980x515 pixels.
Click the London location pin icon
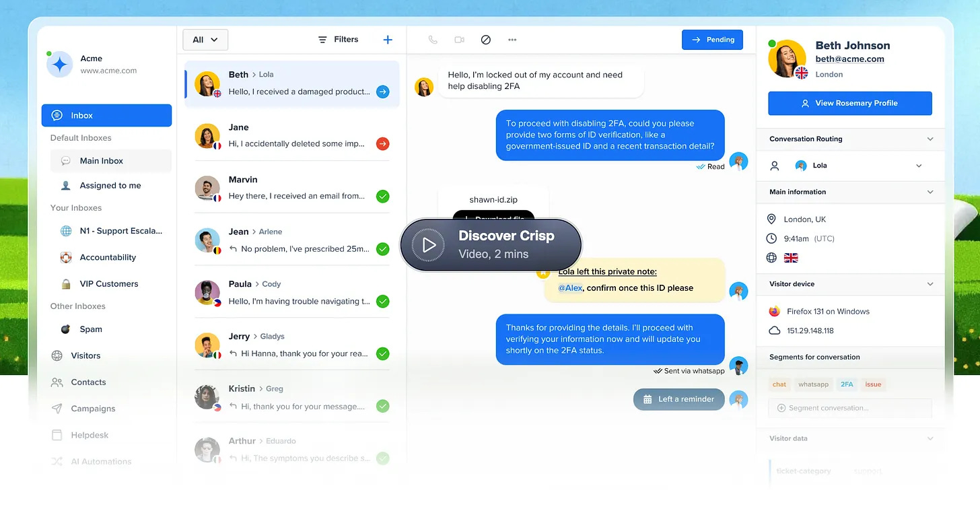click(771, 219)
